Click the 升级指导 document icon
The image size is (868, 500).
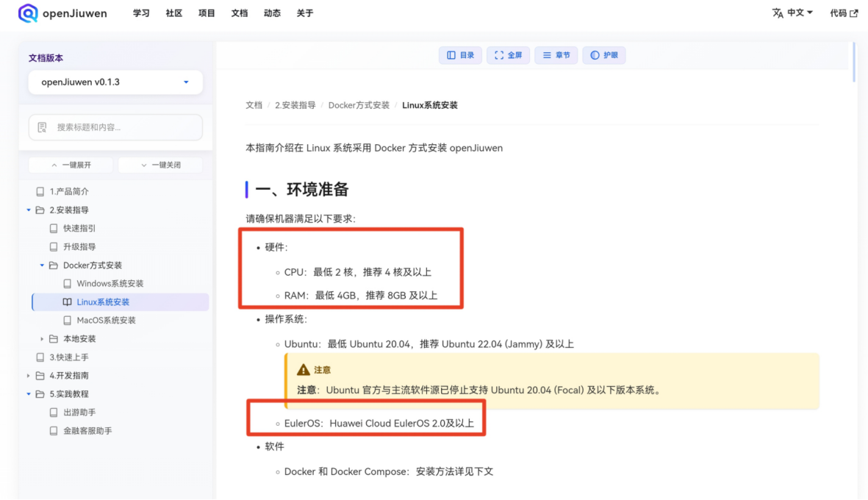coord(53,246)
